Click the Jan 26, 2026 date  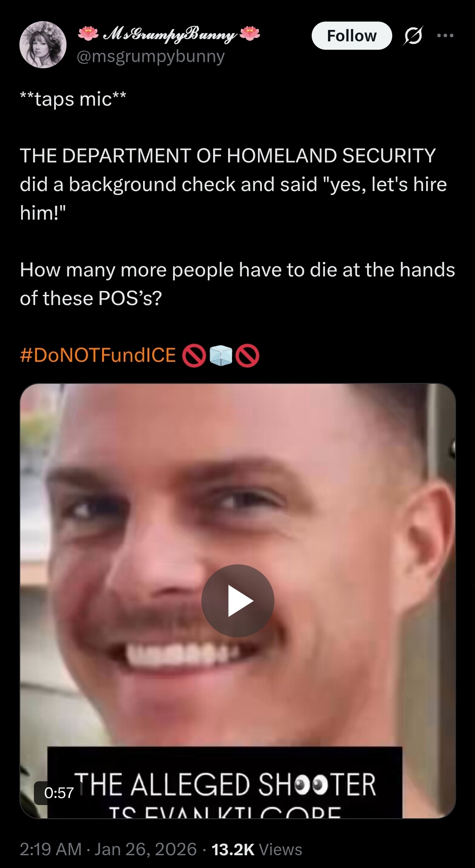click(146, 849)
